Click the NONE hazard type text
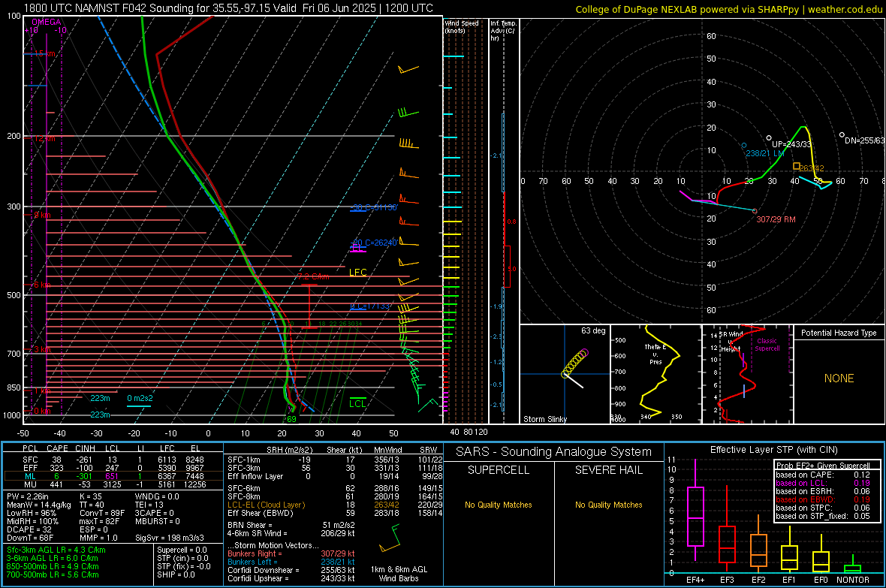This screenshot has height=588, width=886. coord(839,378)
